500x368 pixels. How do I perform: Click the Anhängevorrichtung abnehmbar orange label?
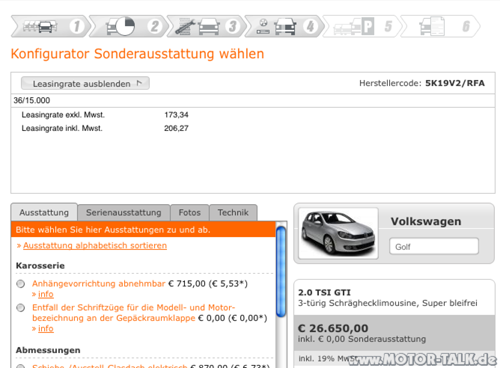click(99, 284)
